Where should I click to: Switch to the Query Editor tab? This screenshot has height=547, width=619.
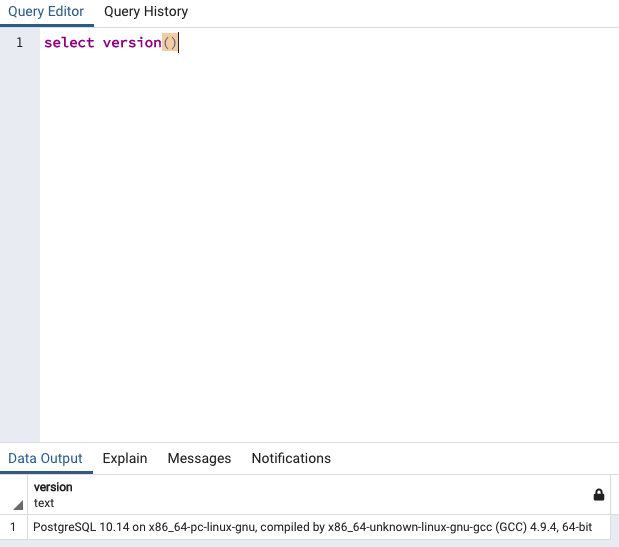pyautogui.click(x=46, y=12)
